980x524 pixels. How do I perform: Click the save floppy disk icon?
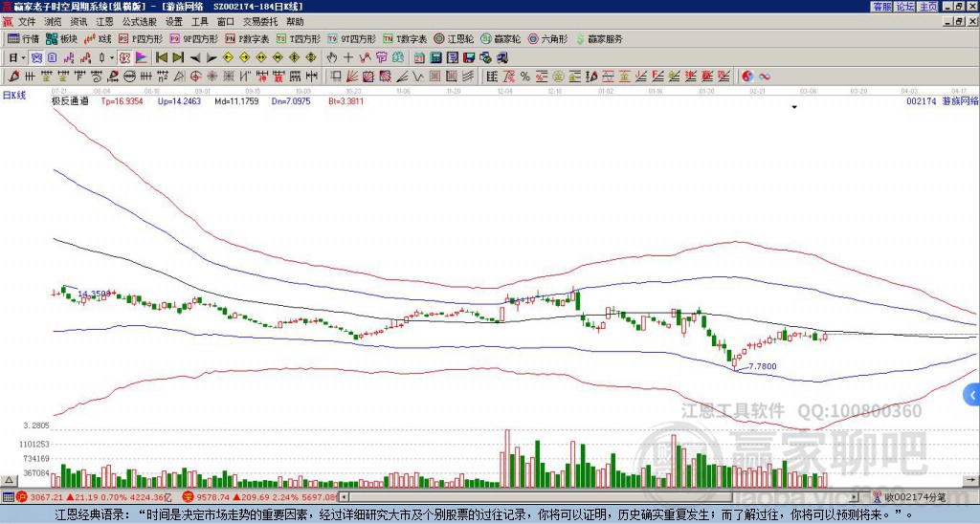point(469,58)
